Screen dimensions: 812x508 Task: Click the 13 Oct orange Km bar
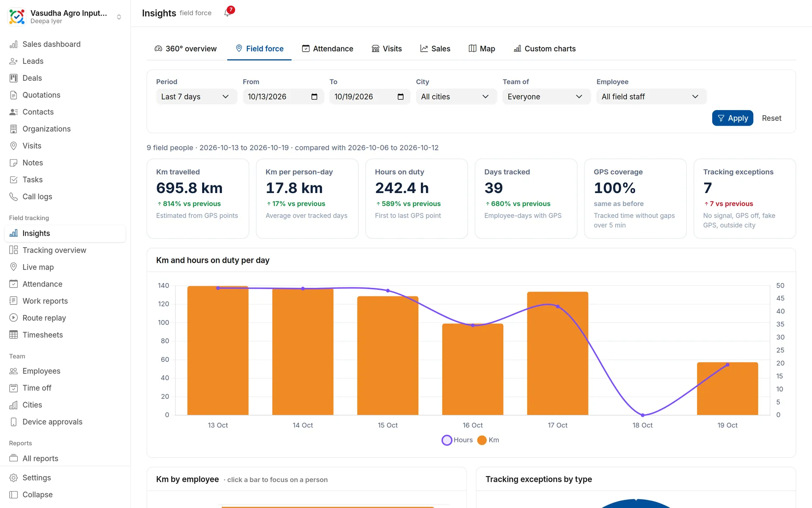(x=218, y=351)
